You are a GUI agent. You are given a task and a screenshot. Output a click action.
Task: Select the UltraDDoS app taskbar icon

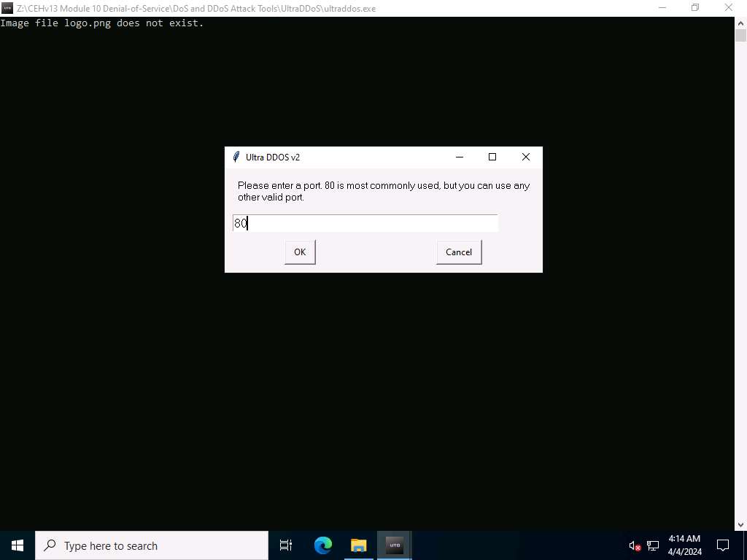tap(394, 545)
